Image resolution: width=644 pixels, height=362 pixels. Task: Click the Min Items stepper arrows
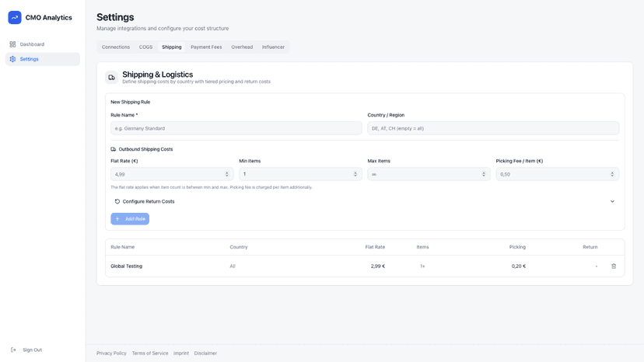point(355,174)
